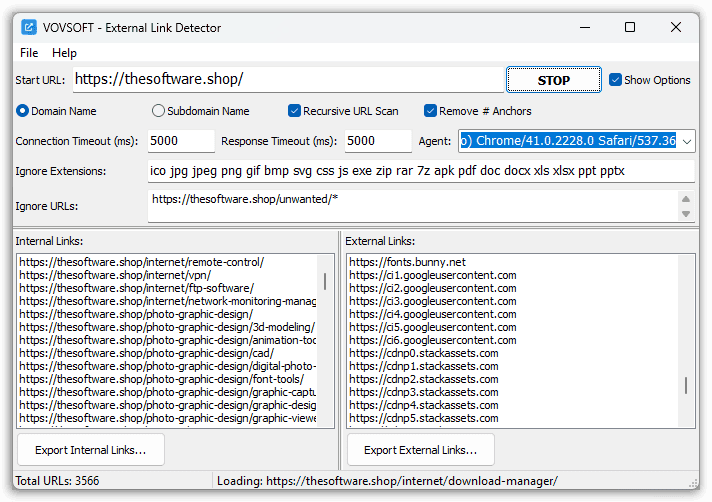Select https://fonts.bunny.net external link
Viewport: 712px width, 502px height.
coord(407,262)
